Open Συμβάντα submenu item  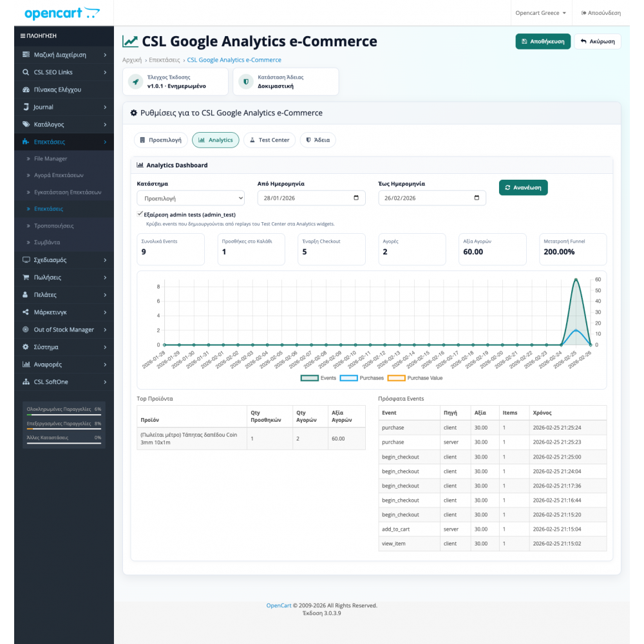click(x=47, y=242)
